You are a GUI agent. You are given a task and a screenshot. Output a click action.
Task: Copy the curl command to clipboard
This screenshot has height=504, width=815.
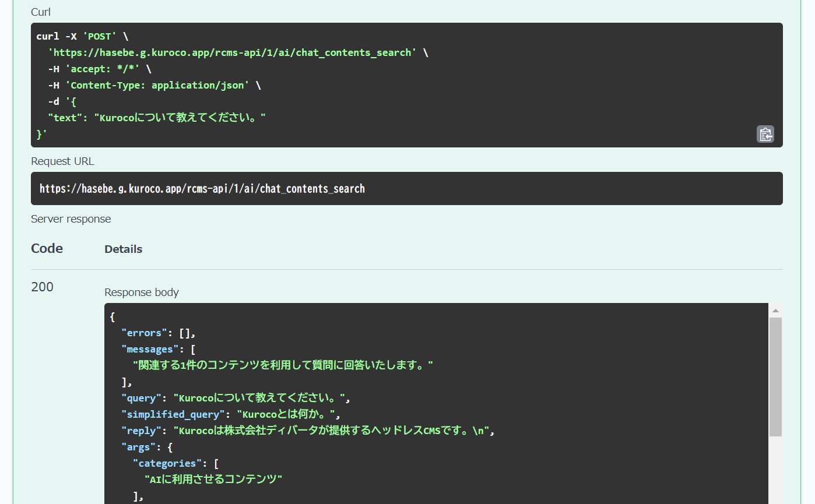point(765,134)
